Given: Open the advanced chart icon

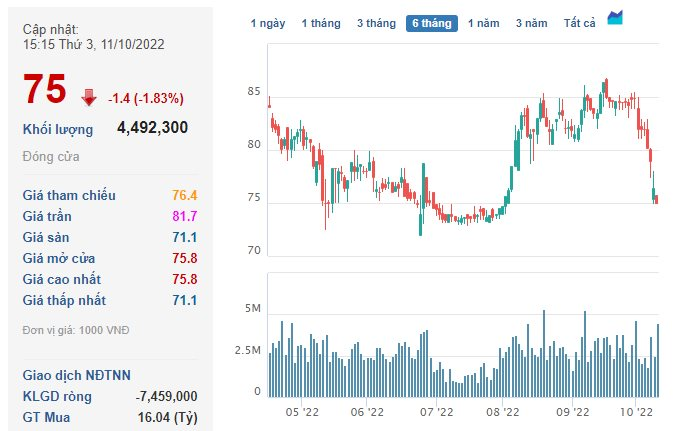Looking at the screenshot, I should click(616, 20).
